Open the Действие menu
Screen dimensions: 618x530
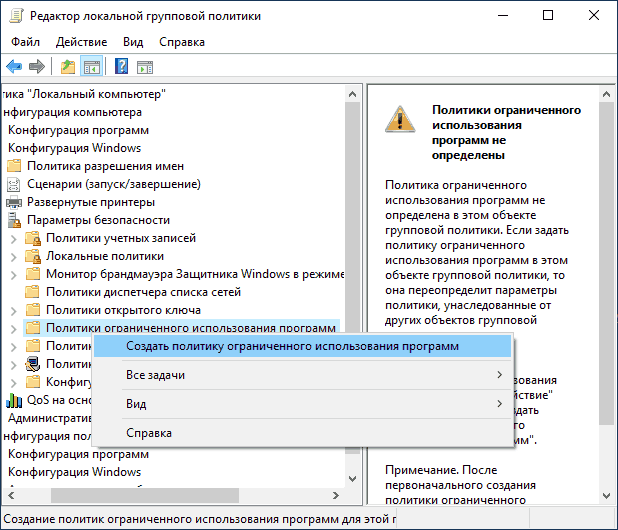(81, 42)
